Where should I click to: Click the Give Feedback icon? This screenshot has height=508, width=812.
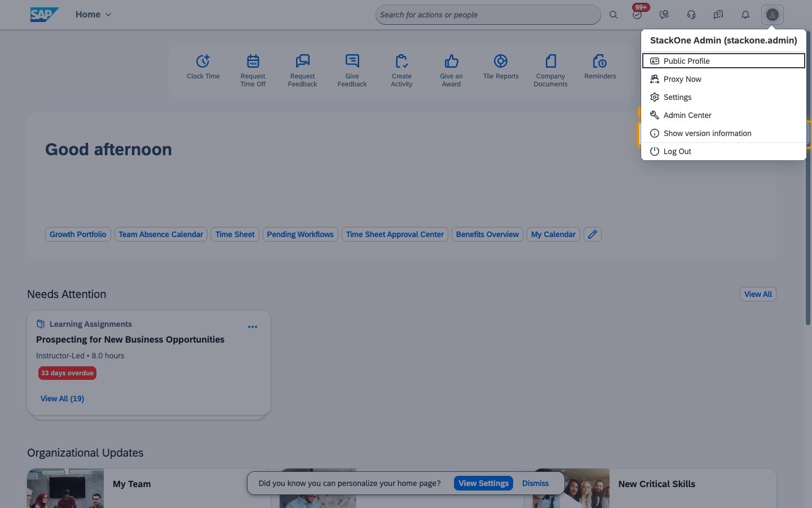[x=352, y=61]
